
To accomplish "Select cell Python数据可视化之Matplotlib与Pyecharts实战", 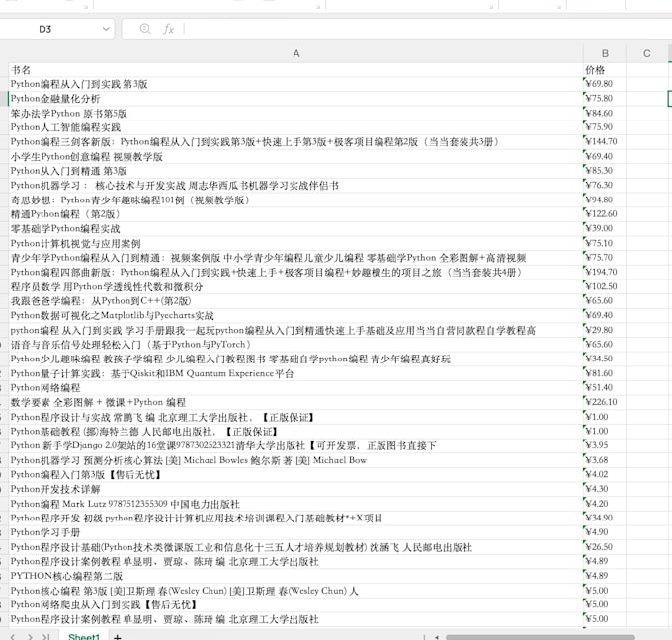I will click(296, 315).
